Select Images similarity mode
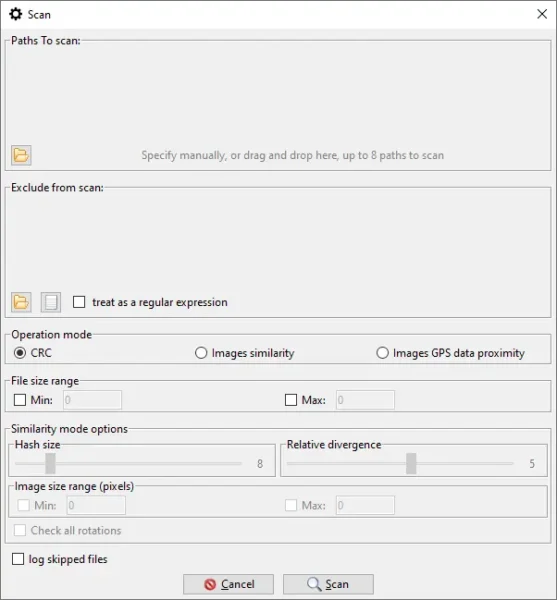The height and width of the screenshot is (600, 557). (201, 352)
